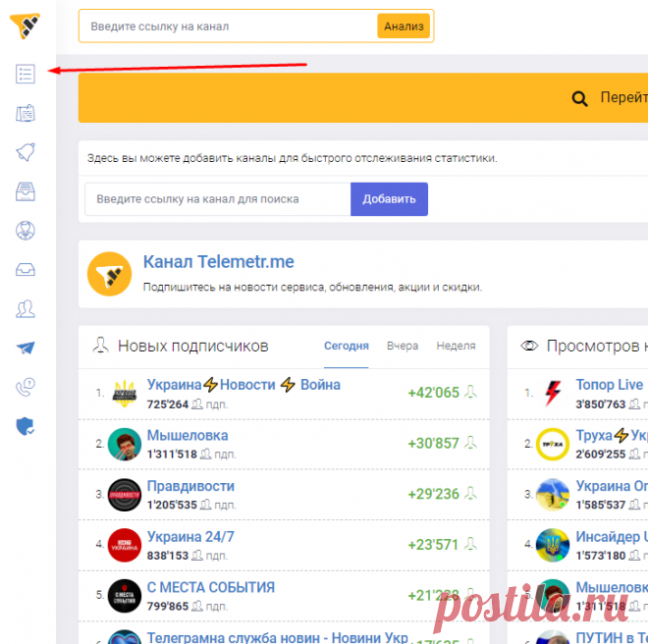This screenshot has width=648, height=644.
Task: Click the 725'264 subscribers count
Action: coord(168,403)
